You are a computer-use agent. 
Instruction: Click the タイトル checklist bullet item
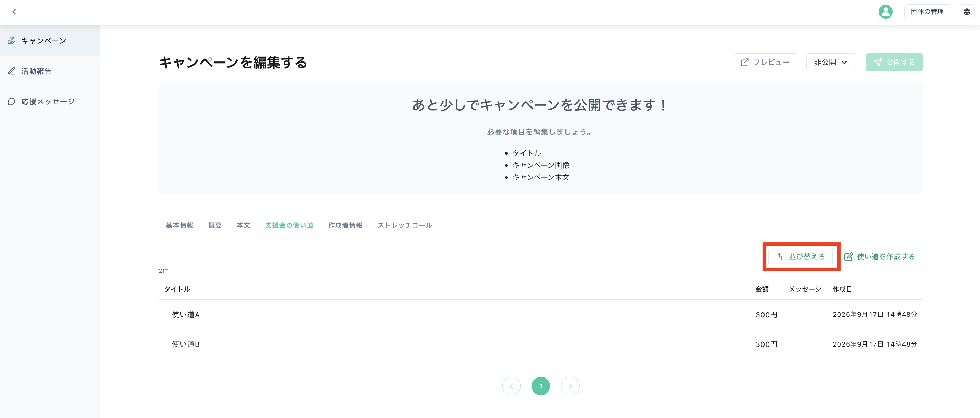[x=526, y=153]
